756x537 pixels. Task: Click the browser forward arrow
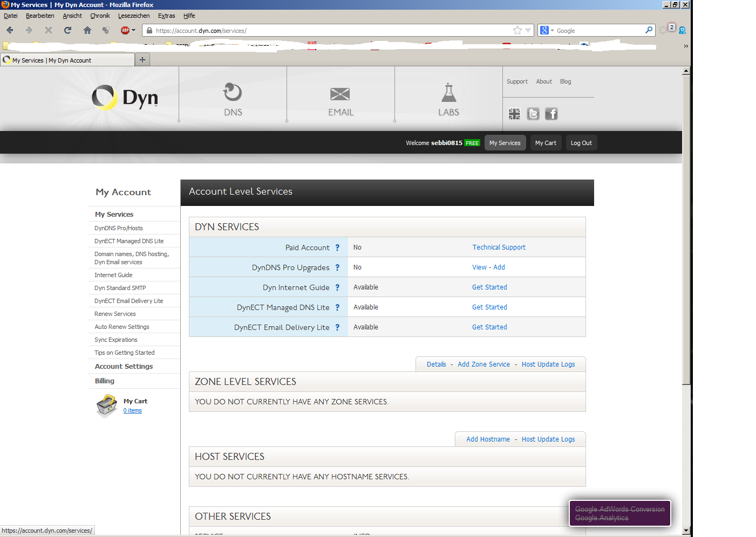tap(29, 30)
